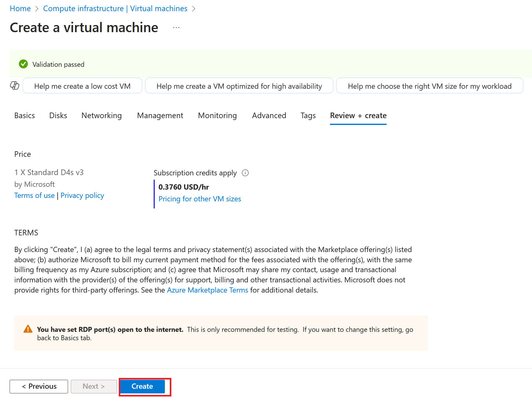Click the blue Create button
Viewport: 532px width, 407px height.
click(142, 386)
